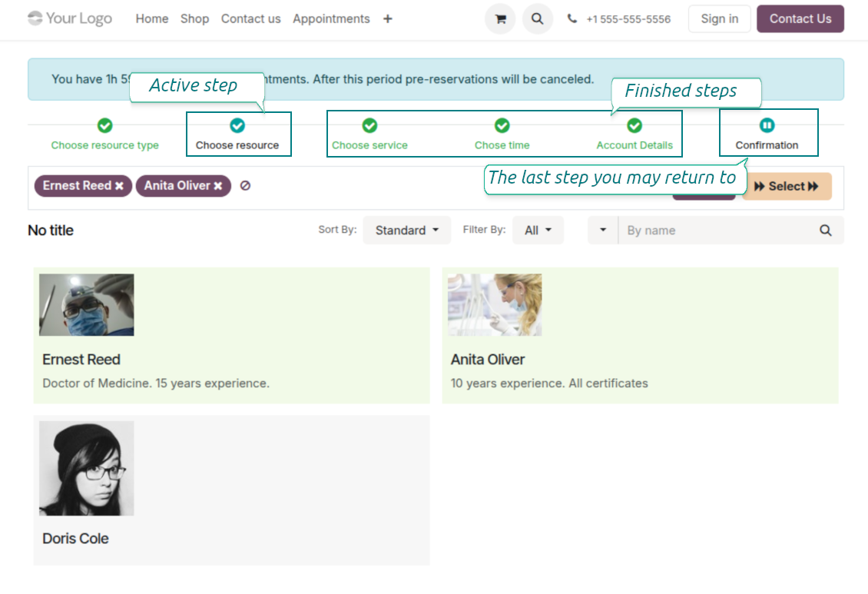Click the Confirmation step pause icon

click(767, 125)
